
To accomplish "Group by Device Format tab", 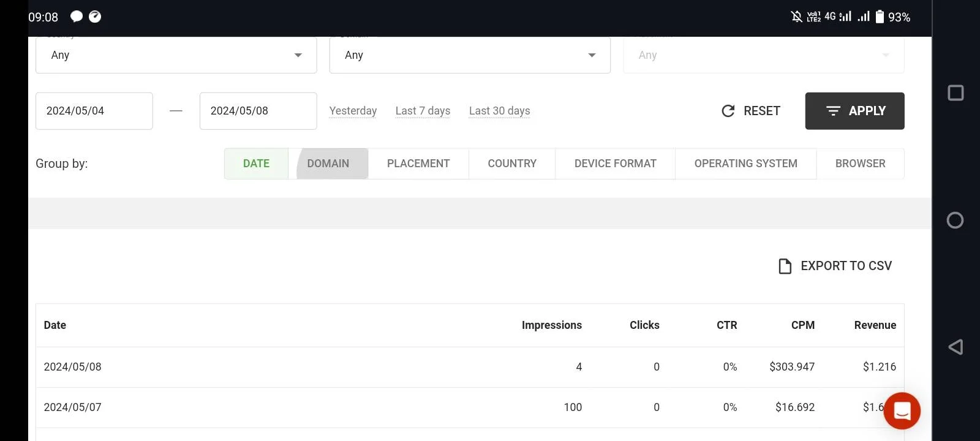I will pyautogui.click(x=616, y=164).
